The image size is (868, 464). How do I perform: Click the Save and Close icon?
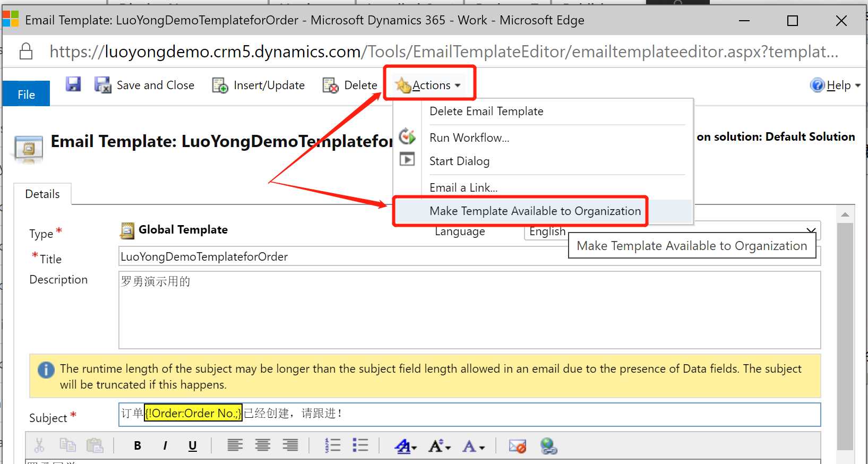(x=103, y=85)
